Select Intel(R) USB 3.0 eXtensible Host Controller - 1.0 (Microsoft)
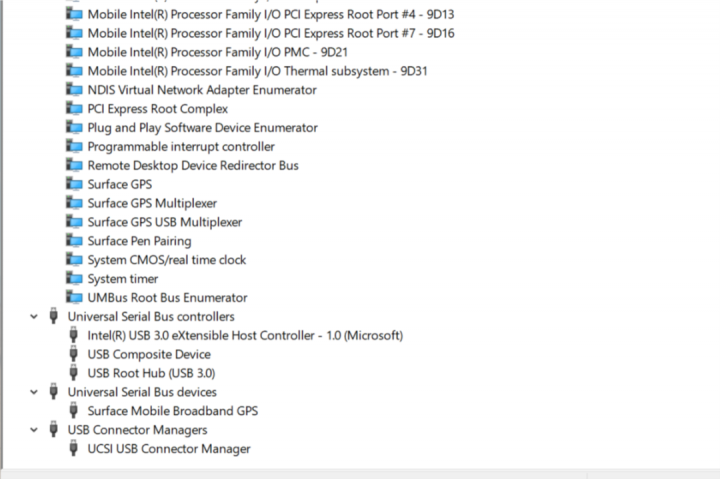Image resolution: width=720 pixels, height=479 pixels. pos(245,335)
